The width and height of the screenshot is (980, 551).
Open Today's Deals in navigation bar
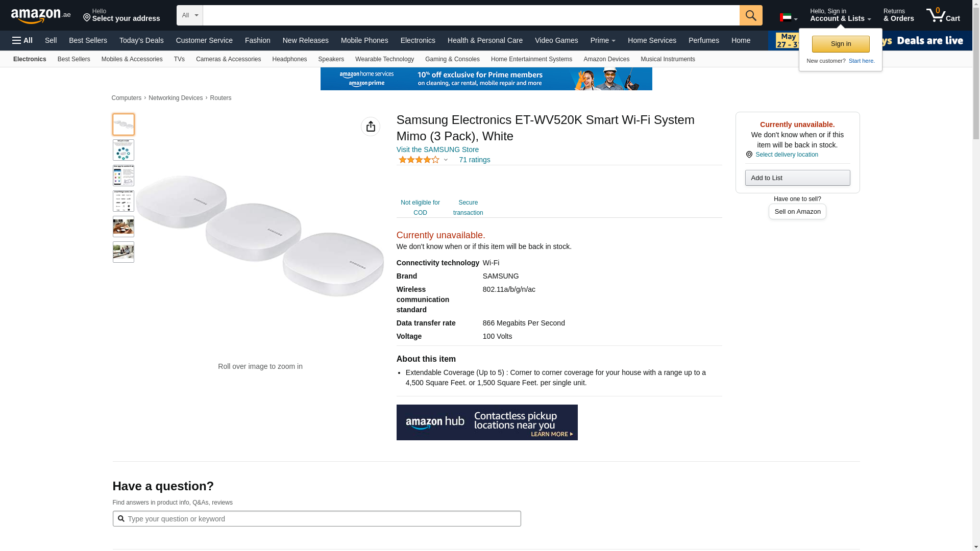pyautogui.click(x=141, y=40)
